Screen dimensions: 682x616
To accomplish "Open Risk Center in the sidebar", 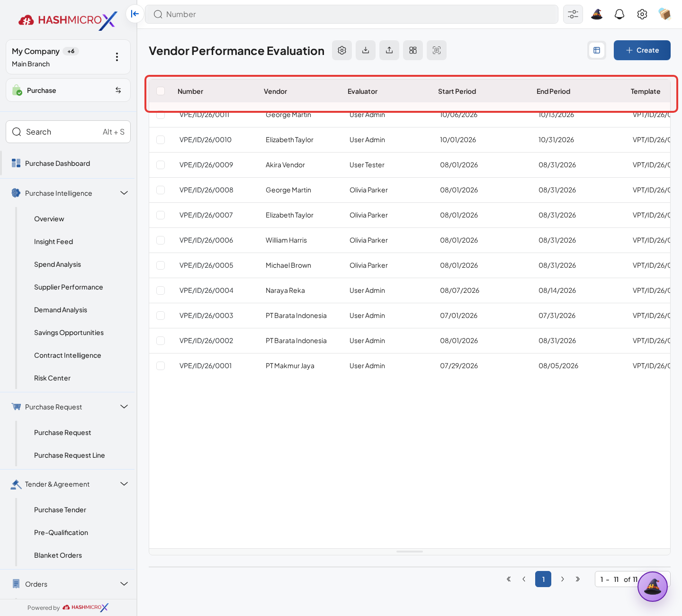I will point(52,378).
